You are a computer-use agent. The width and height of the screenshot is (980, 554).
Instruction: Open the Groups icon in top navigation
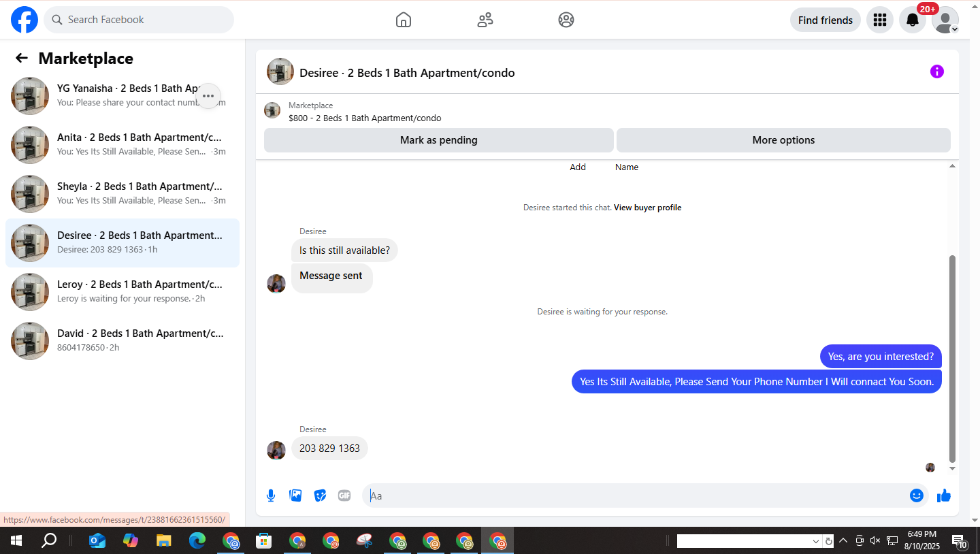[x=566, y=20]
